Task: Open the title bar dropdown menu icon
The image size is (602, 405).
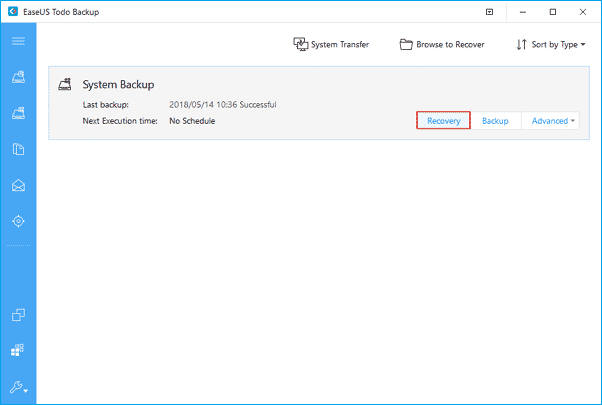Action: pos(489,12)
